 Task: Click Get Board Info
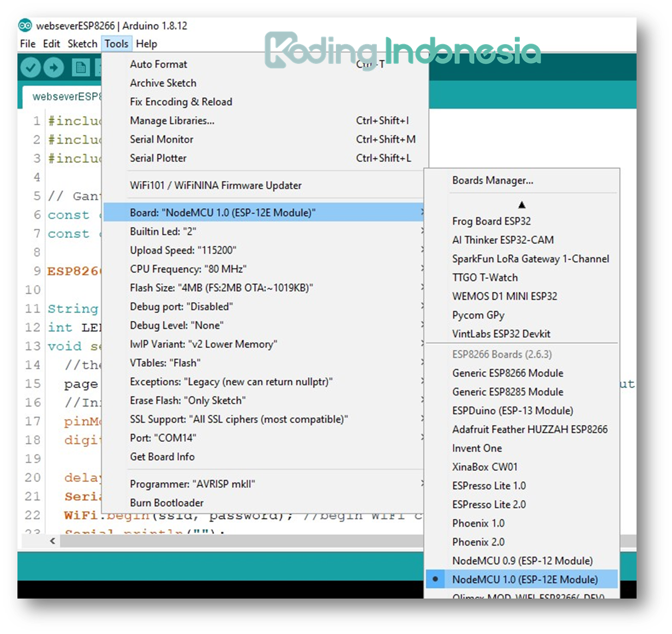tap(263, 457)
